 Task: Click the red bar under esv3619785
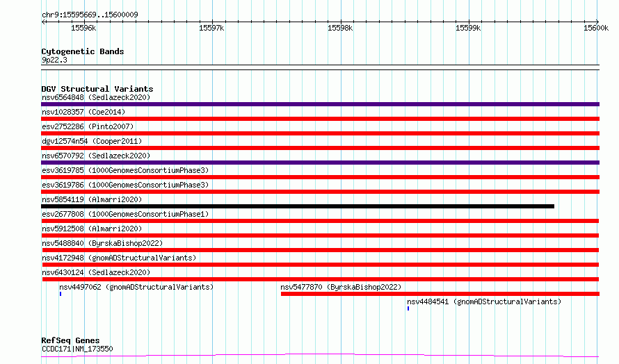pos(320,177)
